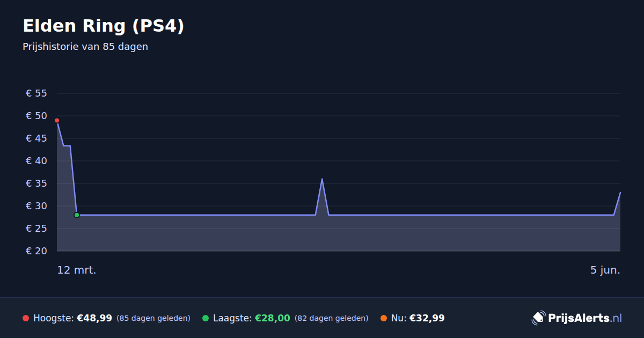Screen dimensions: 644x338
Task: Click the € 30 axis label
Action: pyautogui.click(x=36, y=206)
